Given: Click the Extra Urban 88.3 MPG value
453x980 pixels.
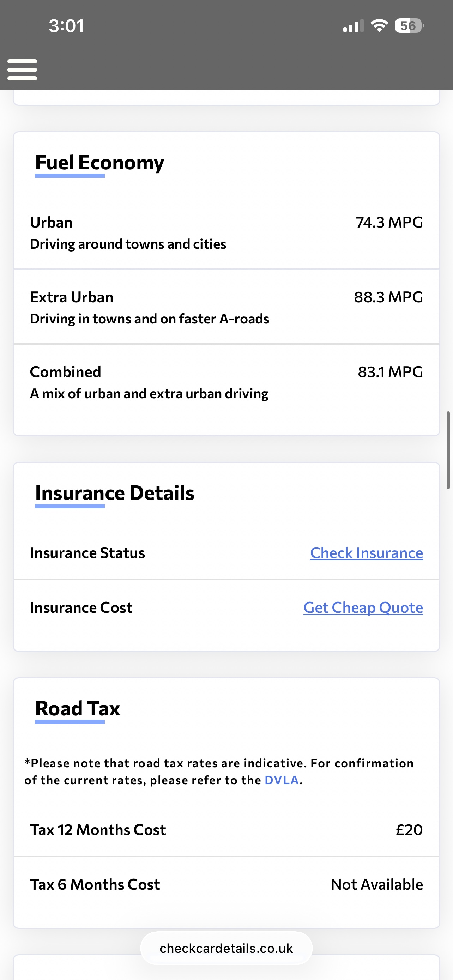Looking at the screenshot, I should pyautogui.click(x=388, y=297).
